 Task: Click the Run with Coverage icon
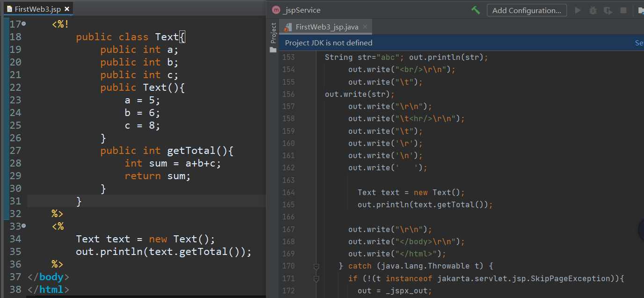[608, 10]
